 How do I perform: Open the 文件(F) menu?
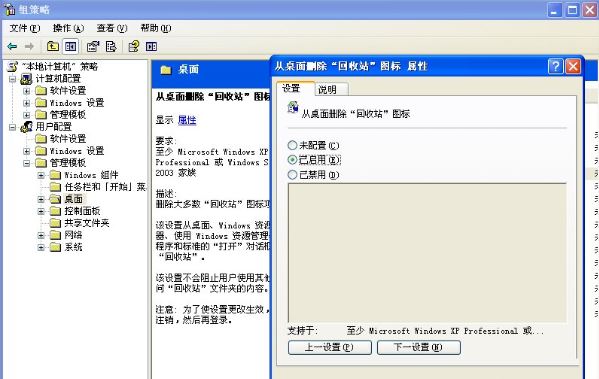click(25, 28)
